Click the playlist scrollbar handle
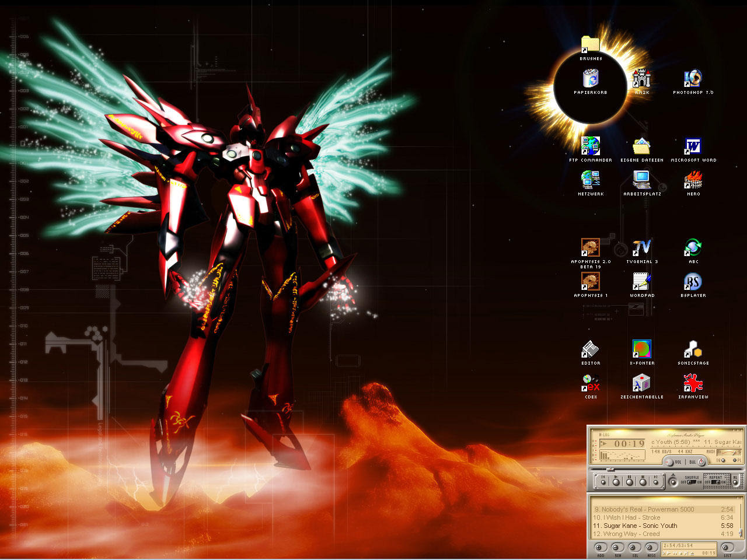The height and width of the screenshot is (560, 747). pos(741,533)
